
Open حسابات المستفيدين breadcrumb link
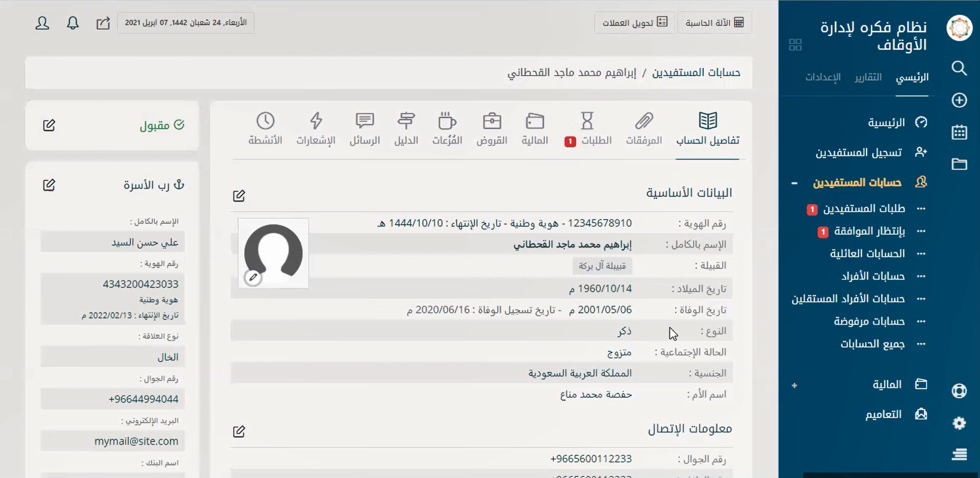pyautogui.click(x=696, y=73)
